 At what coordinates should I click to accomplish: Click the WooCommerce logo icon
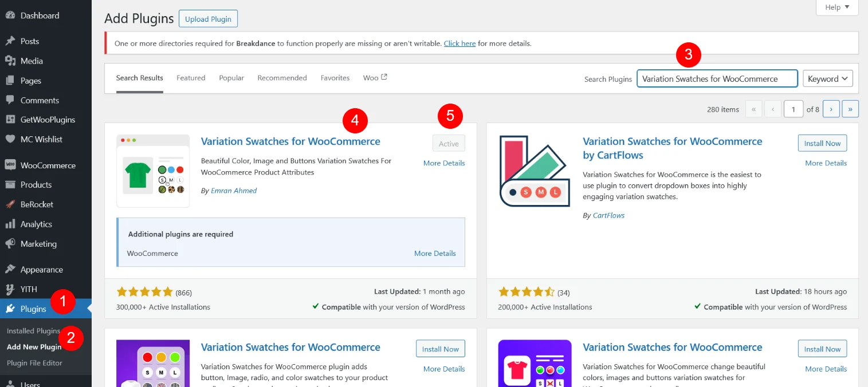[10, 165]
